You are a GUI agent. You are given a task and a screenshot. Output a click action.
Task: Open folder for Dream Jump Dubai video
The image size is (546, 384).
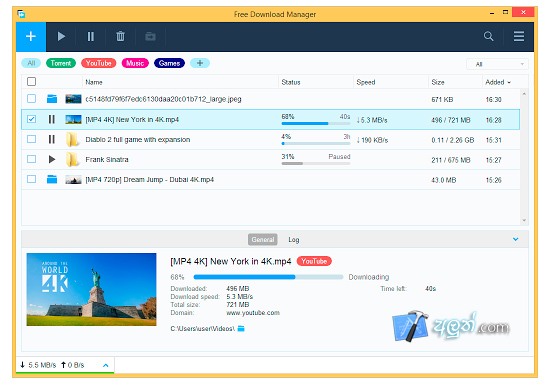coord(52,179)
